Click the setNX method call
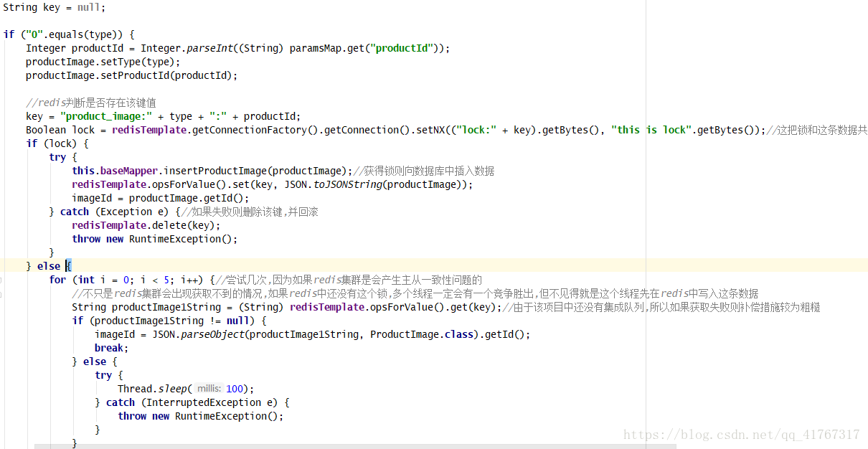 pos(428,130)
